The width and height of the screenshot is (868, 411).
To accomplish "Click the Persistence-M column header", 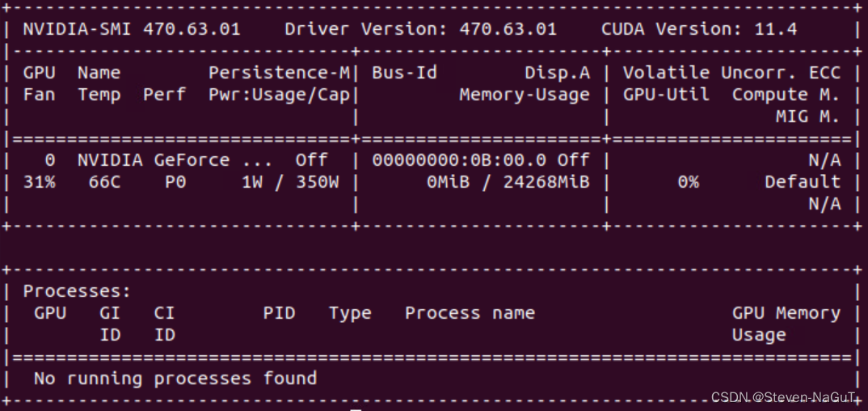I will 279,73.
